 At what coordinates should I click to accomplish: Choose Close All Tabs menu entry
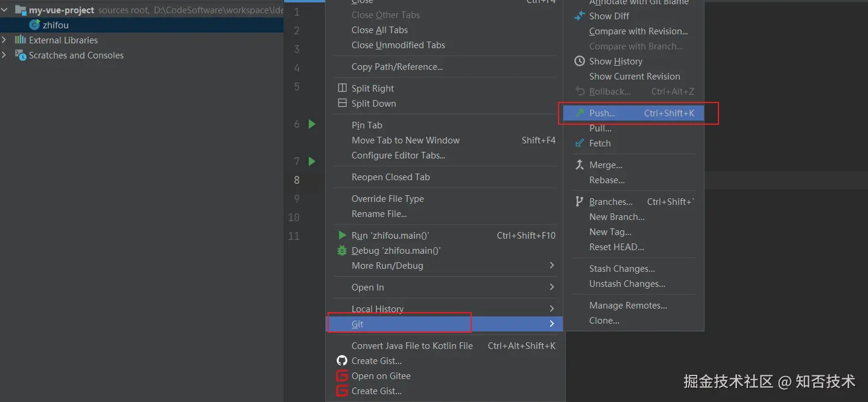[x=379, y=30]
